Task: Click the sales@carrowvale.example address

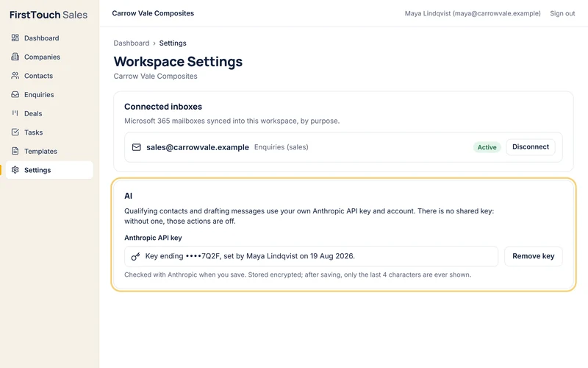Action: point(198,147)
